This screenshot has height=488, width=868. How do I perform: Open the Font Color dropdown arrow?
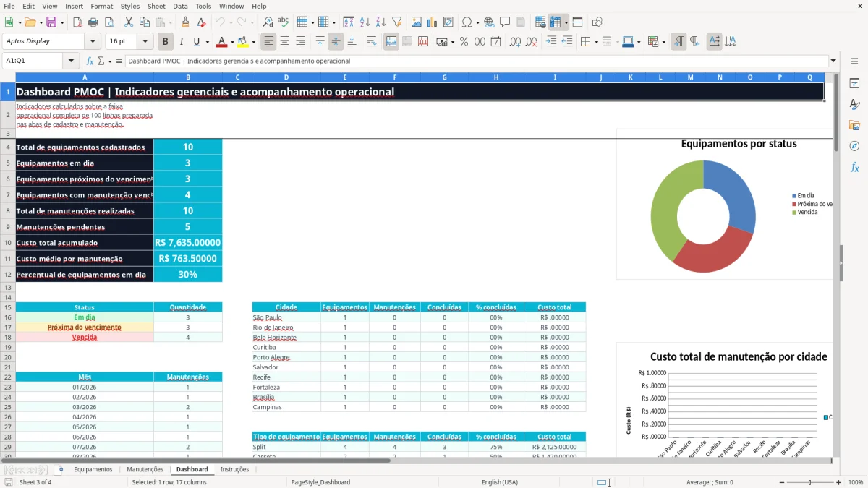[x=232, y=42]
